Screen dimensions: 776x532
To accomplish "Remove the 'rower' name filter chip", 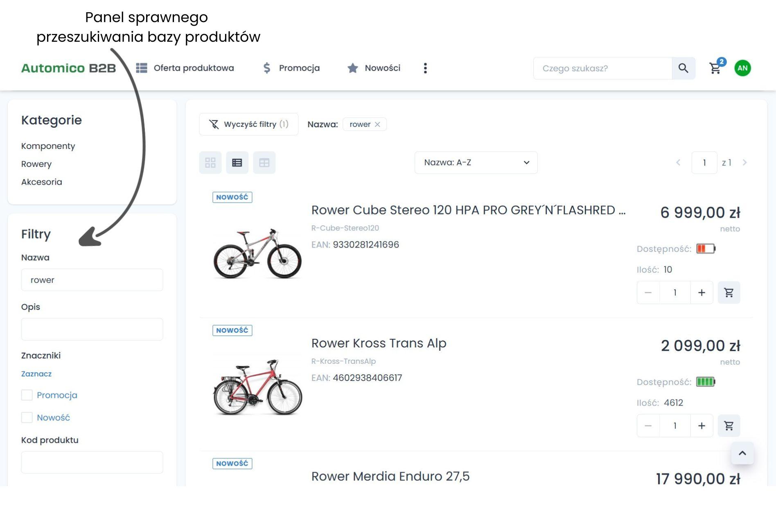I will pyautogui.click(x=377, y=124).
